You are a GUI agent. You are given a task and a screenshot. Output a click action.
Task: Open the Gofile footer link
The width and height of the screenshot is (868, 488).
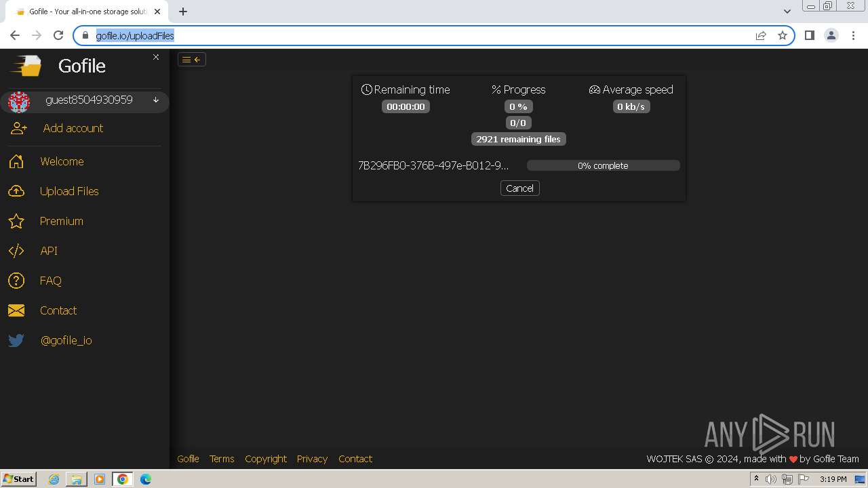point(188,459)
